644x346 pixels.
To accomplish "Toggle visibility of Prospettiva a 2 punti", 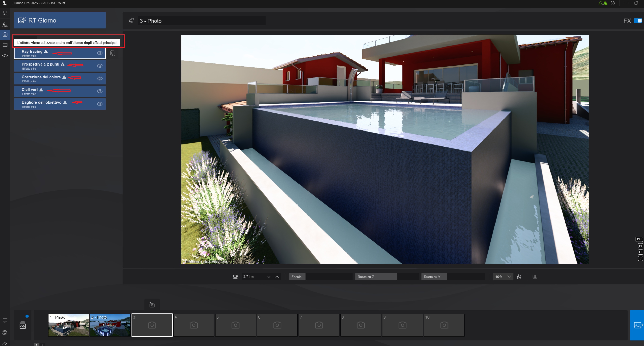I will click(100, 66).
